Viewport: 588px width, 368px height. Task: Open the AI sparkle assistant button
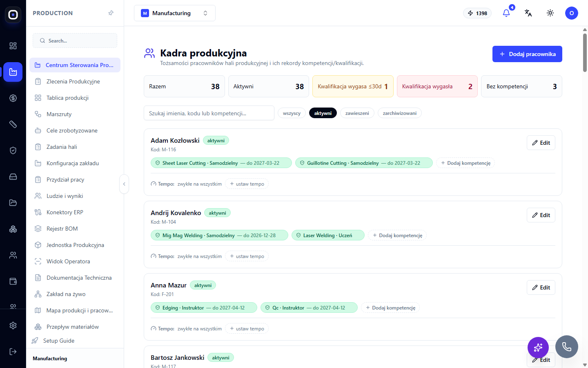538,348
